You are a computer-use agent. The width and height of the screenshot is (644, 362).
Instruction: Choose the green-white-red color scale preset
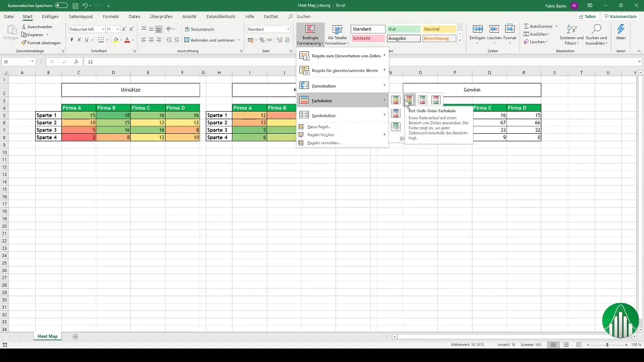click(x=423, y=100)
